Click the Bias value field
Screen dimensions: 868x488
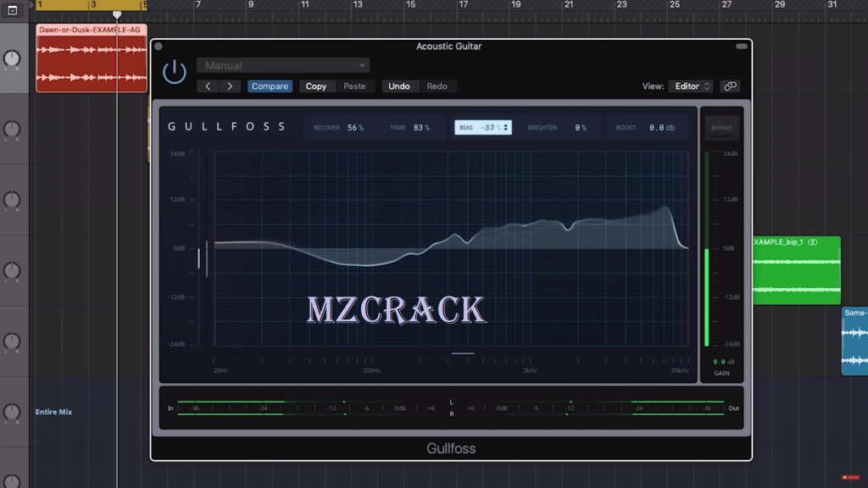[x=482, y=128]
